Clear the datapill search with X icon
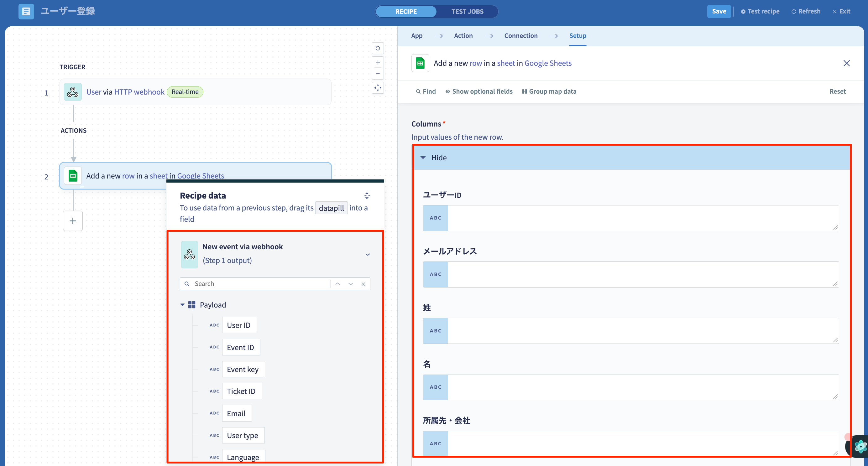The image size is (868, 466). 363,284
